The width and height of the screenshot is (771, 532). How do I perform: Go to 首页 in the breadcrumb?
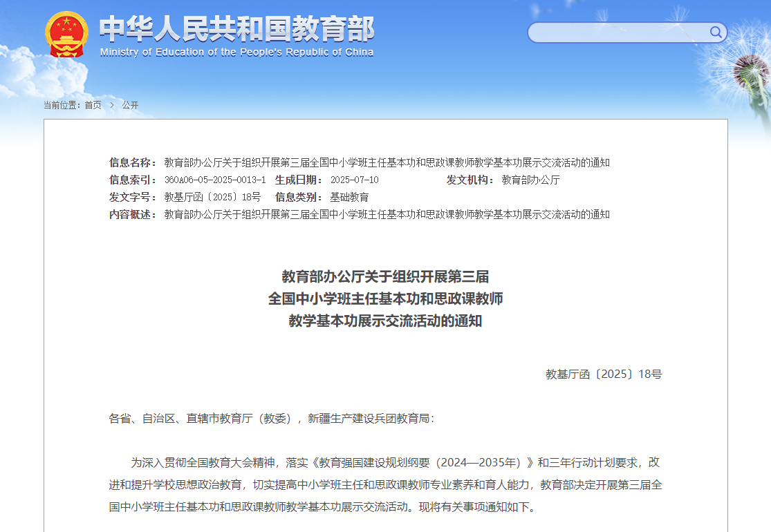tap(93, 105)
